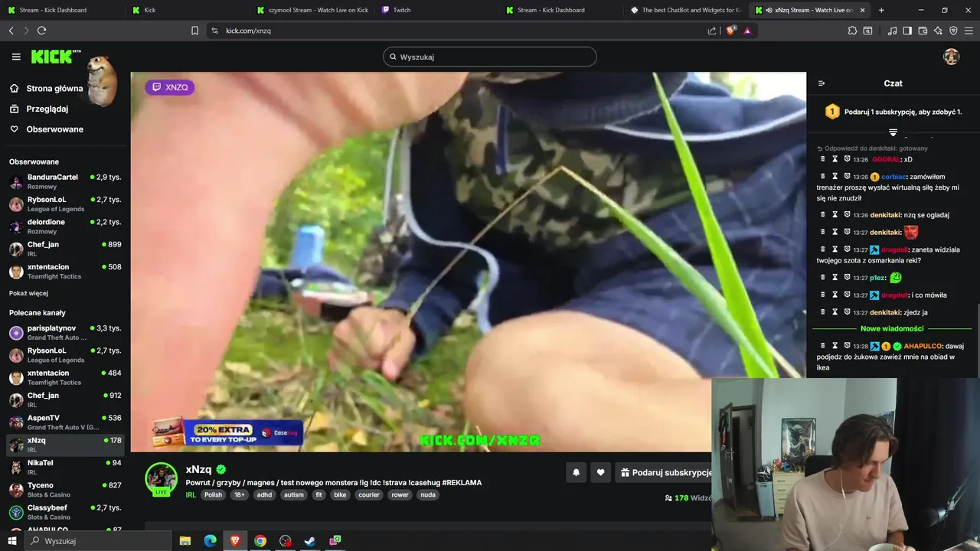
Task: Open Brave Wallet icon
Action: [x=923, y=31]
